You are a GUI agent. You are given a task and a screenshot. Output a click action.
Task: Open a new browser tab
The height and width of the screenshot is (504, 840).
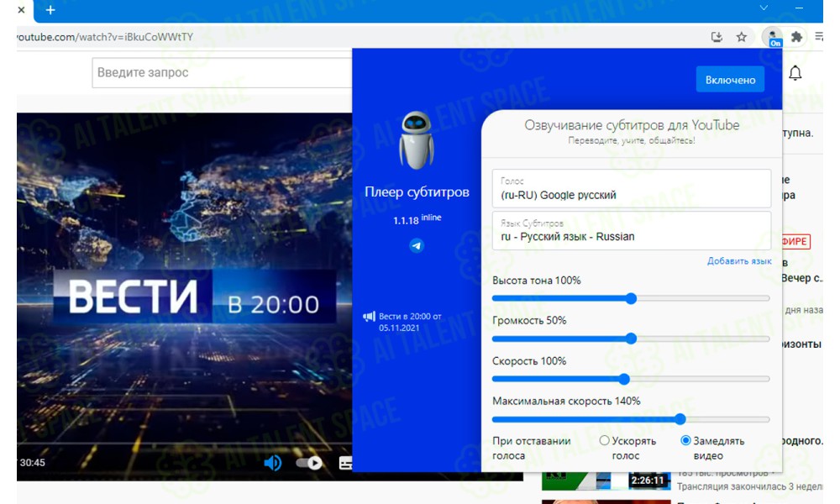pyautogui.click(x=50, y=10)
